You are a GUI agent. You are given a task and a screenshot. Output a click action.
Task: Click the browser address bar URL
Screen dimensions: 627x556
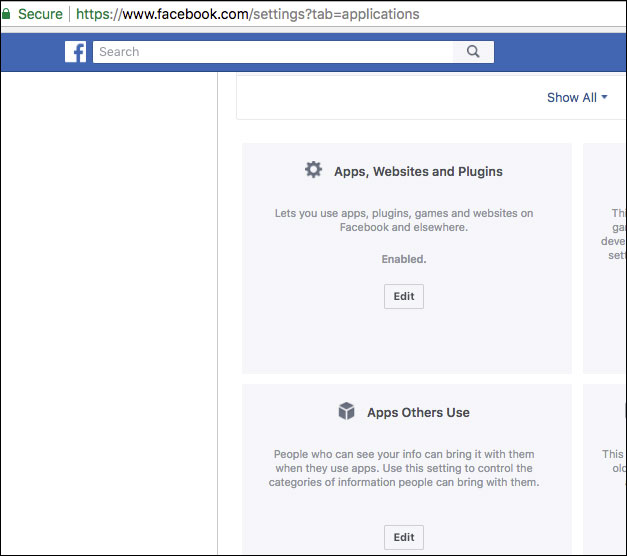pyautogui.click(x=248, y=14)
